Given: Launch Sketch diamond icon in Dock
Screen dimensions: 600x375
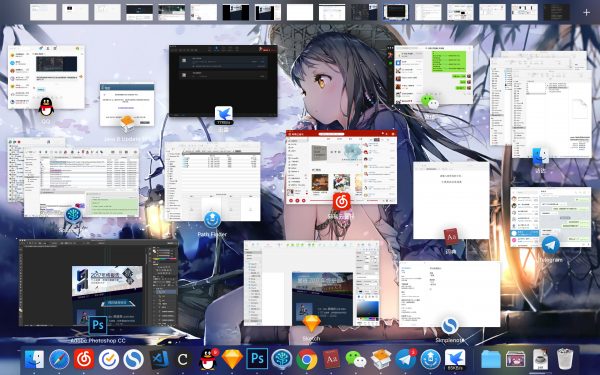Looking at the screenshot, I should coord(232,360).
